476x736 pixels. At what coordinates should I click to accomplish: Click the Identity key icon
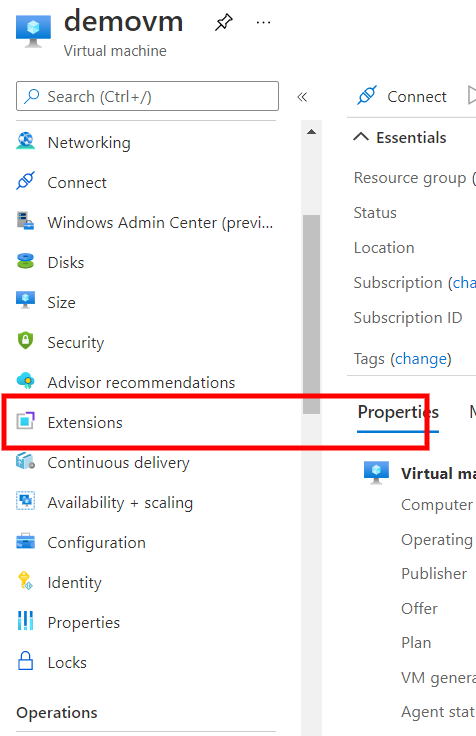point(25,581)
